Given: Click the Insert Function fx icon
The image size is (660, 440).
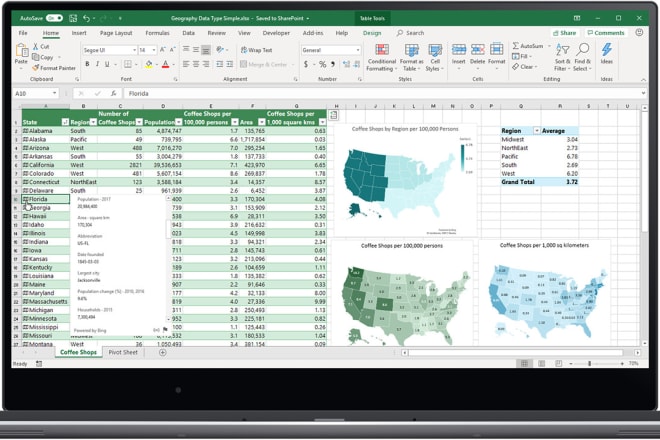Looking at the screenshot, I should click(114, 93).
